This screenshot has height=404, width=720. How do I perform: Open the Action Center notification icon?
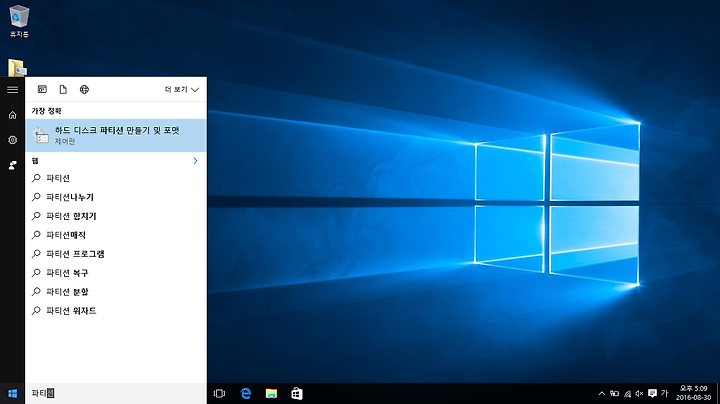click(652, 393)
